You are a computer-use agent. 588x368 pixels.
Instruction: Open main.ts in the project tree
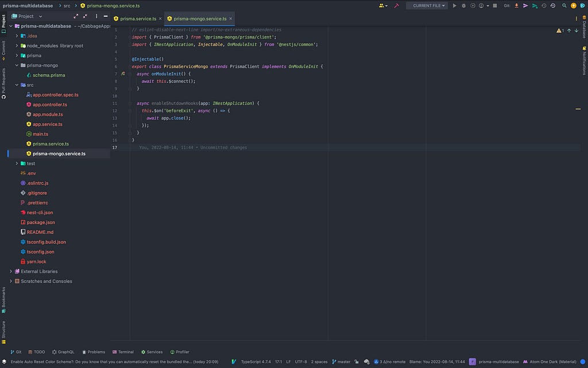click(40, 134)
